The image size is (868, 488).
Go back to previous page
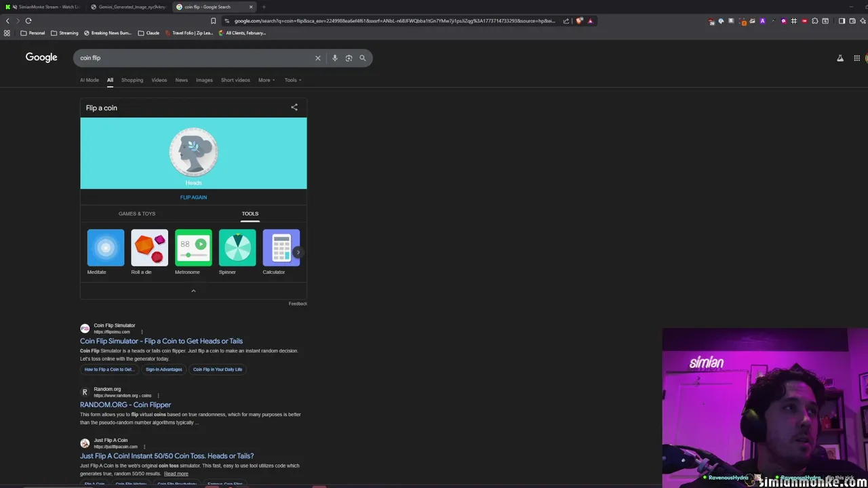[x=7, y=20]
